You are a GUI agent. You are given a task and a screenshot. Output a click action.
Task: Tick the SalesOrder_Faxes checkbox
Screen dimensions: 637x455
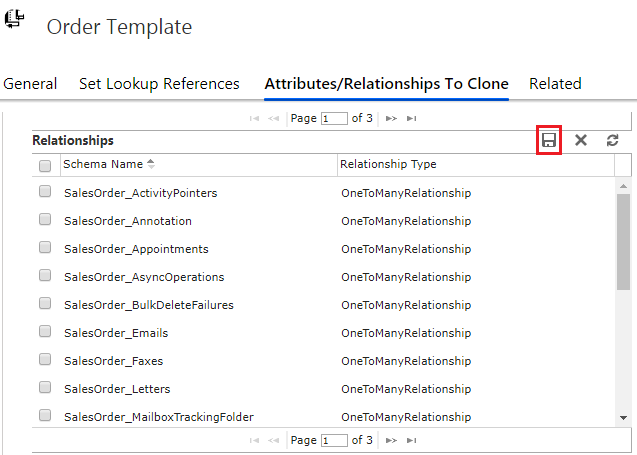(x=45, y=360)
